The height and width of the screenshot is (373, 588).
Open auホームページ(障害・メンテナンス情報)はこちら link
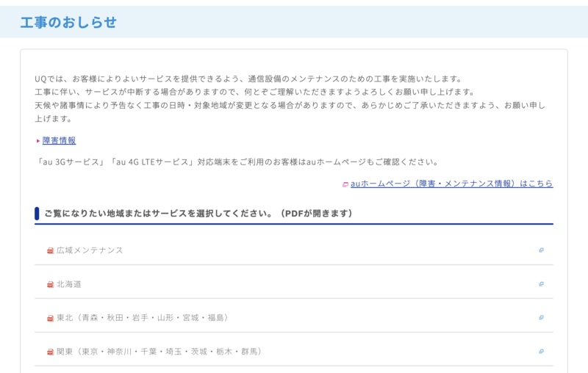pyautogui.click(x=451, y=184)
